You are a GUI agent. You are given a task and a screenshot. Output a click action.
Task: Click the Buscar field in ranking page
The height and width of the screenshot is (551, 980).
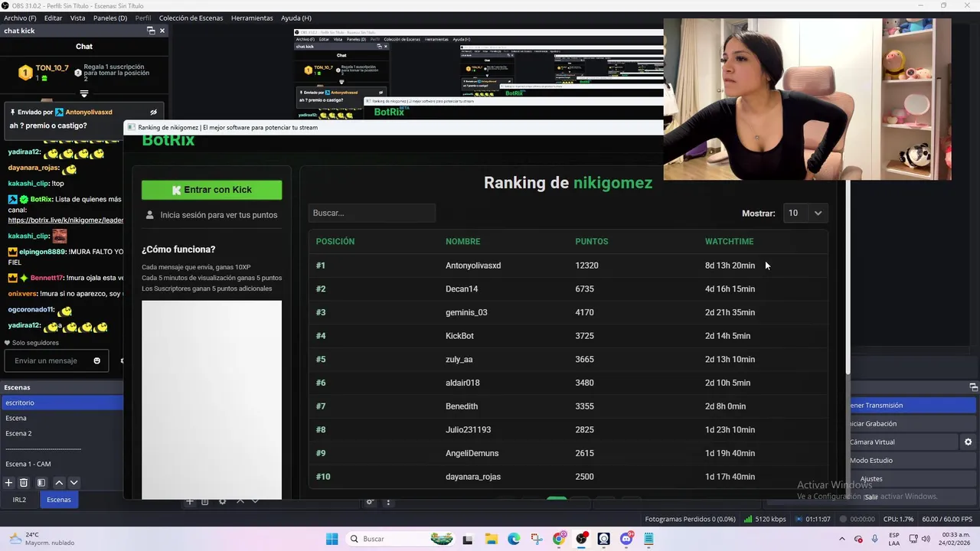pos(372,213)
